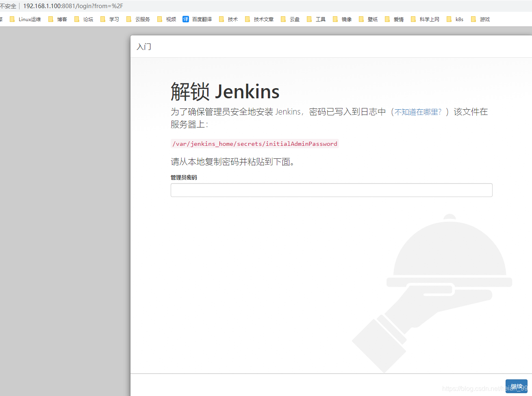Open the 博客 bookmark folder

pos(58,19)
